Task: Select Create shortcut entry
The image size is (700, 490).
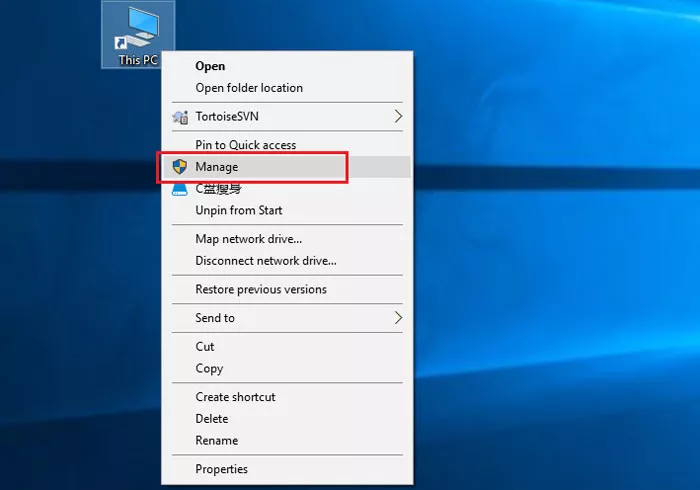Action: pos(235,397)
